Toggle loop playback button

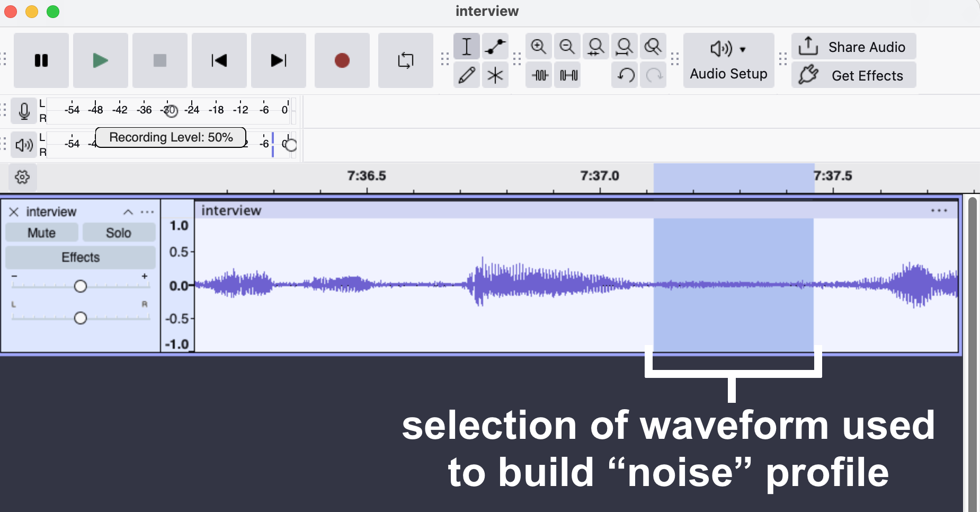[x=406, y=60]
